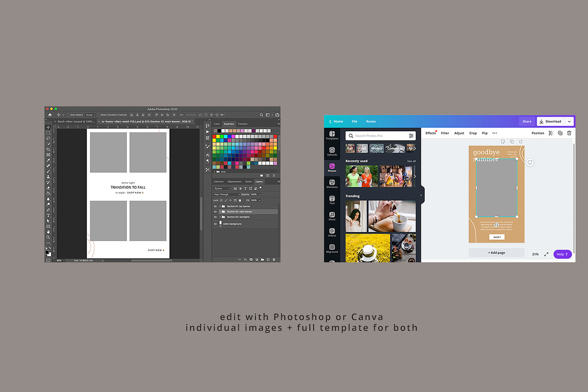Click the 'See all' link for Recently used
Viewport: 588px width, 392px height.
pyautogui.click(x=411, y=161)
